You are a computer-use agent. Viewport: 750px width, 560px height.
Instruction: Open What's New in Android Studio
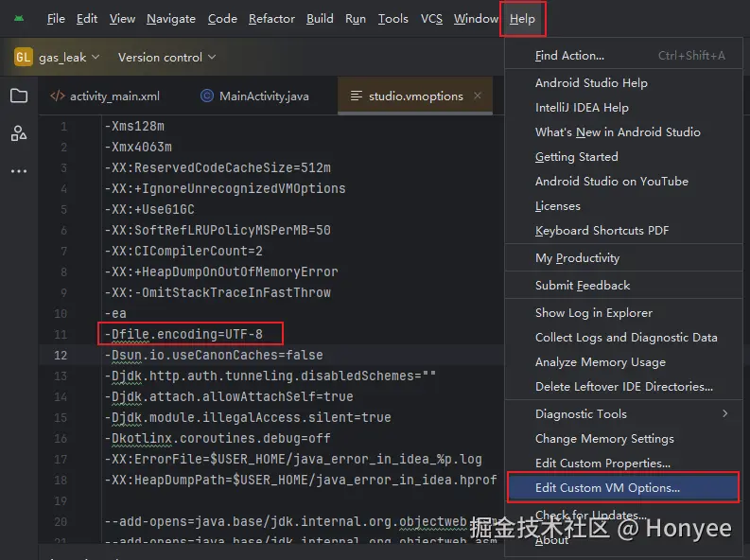(623, 132)
